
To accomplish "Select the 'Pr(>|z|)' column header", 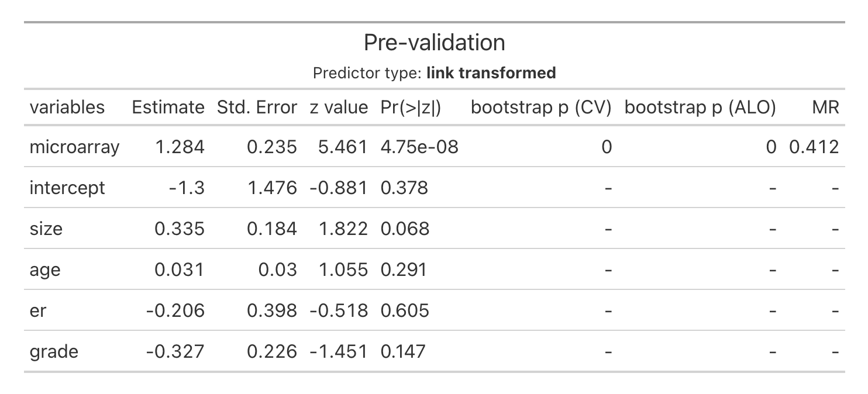I will (411, 107).
